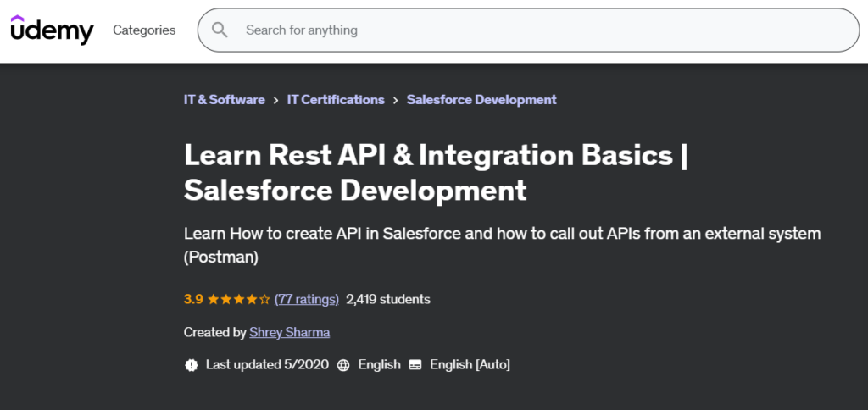
Task: Click the search magnifier icon
Action: coord(220,30)
